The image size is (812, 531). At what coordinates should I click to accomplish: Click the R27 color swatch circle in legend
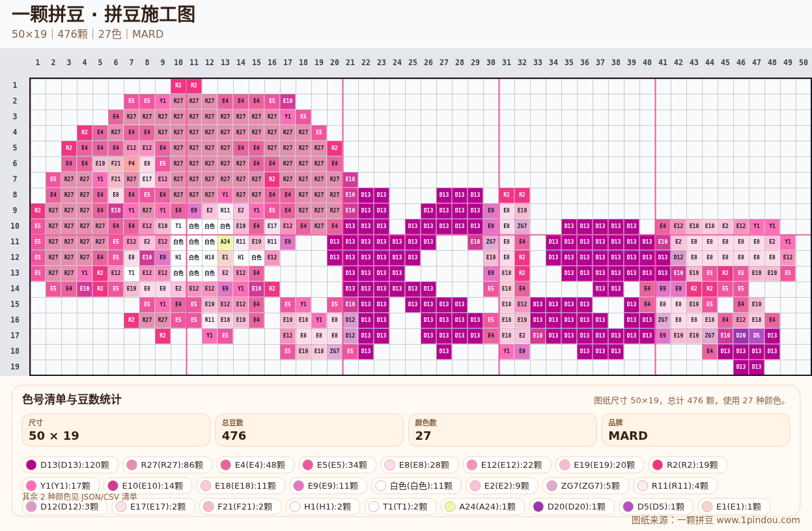point(132,465)
